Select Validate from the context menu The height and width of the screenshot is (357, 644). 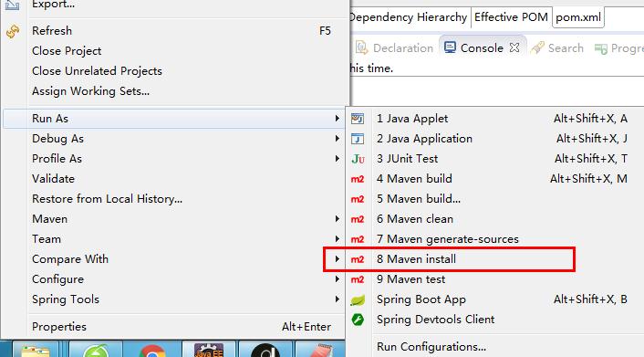coord(174,179)
